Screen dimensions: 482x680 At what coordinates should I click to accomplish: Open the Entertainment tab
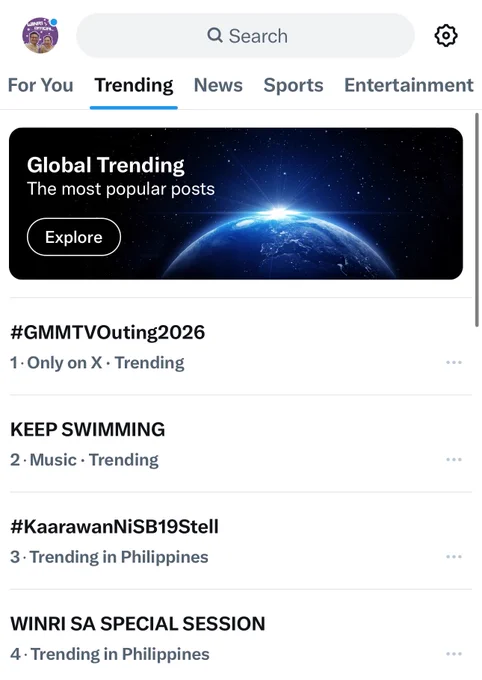[x=409, y=85]
